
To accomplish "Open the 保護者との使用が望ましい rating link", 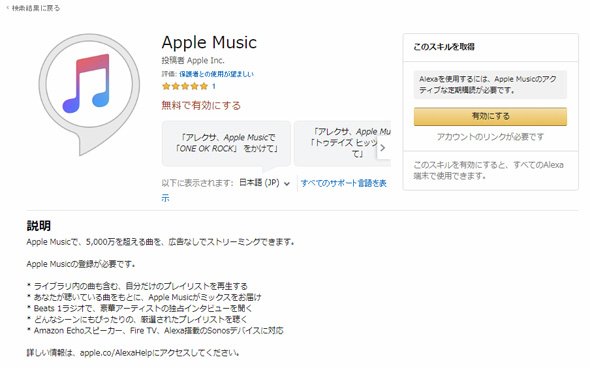I will tap(216, 74).
